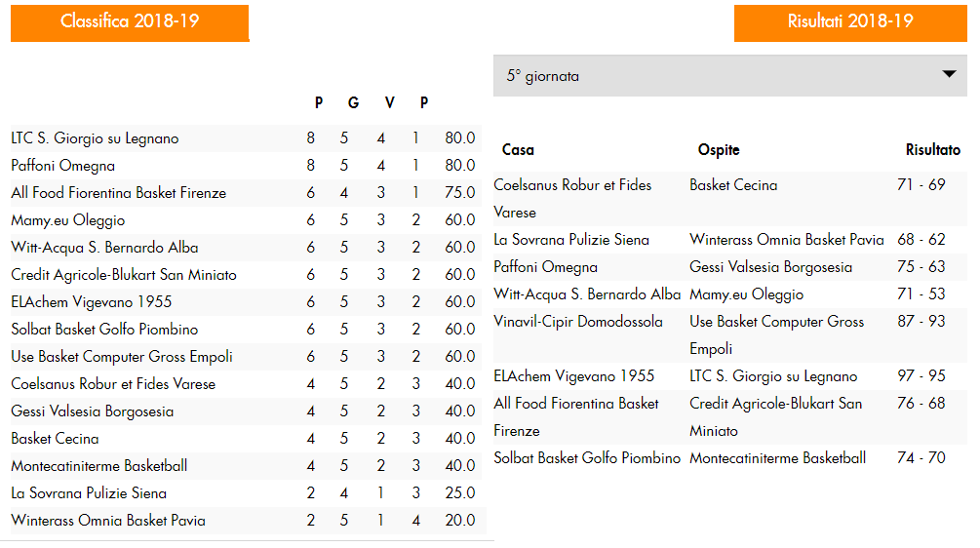Image resolution: width=980 pixels, height=548 pixels.
Task: Click guest team Mamy.eu Oleggio in results
Action: pyautogui.click(x=746, y=294)
